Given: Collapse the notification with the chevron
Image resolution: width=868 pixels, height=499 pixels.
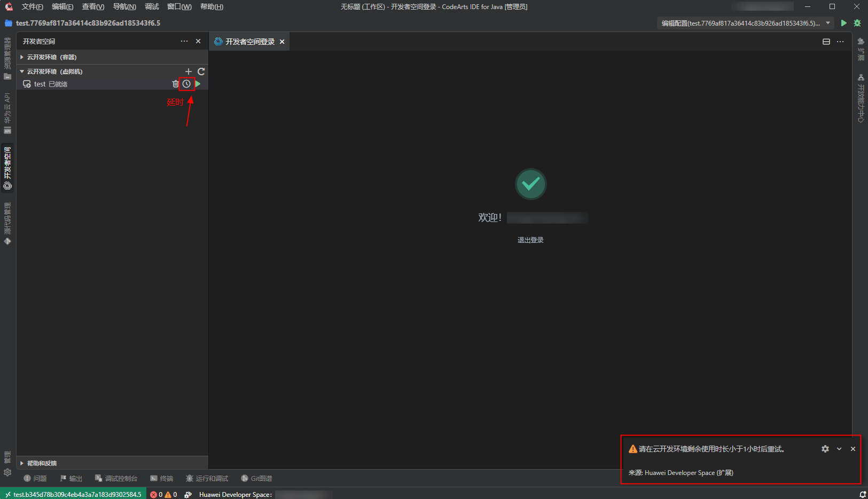Looking at the screenshot, I should coord(839,449).
